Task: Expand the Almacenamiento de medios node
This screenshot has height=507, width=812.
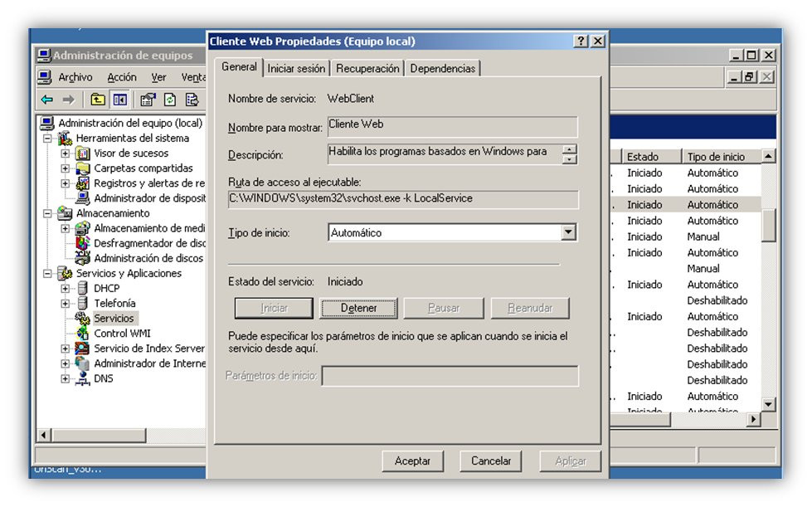Action: tap(66, 229)
